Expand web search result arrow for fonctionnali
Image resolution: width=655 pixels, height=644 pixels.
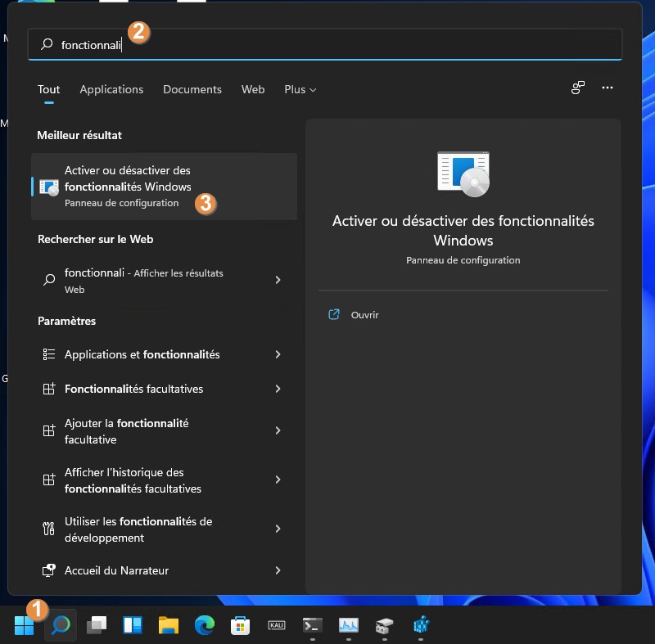278,280
